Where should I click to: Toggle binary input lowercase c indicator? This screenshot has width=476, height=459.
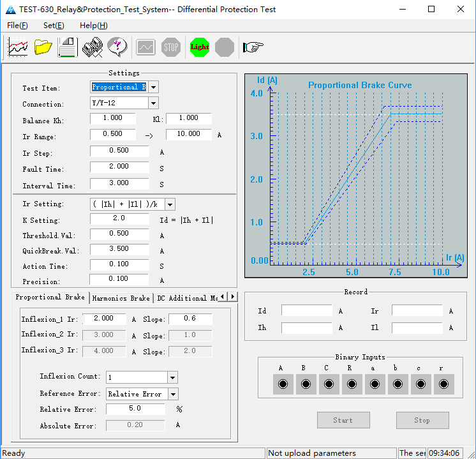(x=421, y=384)
